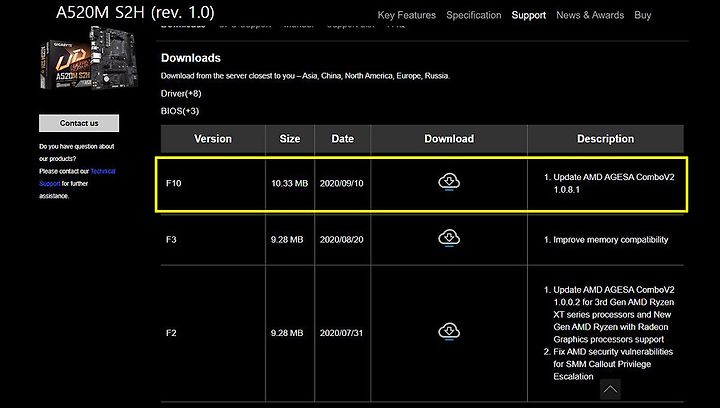The width and height of the screenshot is (720, 408).
Task: Click the scroll-to-top arrow button
Action: (x=610, y=390)
